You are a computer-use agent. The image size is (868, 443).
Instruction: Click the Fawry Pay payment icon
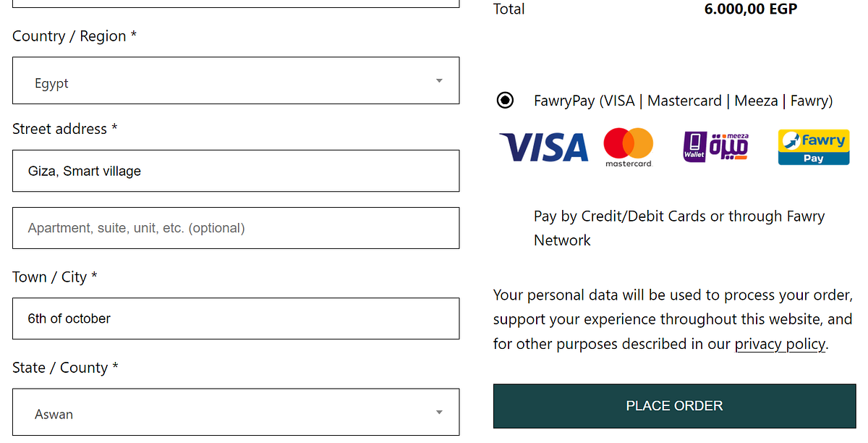813,147
